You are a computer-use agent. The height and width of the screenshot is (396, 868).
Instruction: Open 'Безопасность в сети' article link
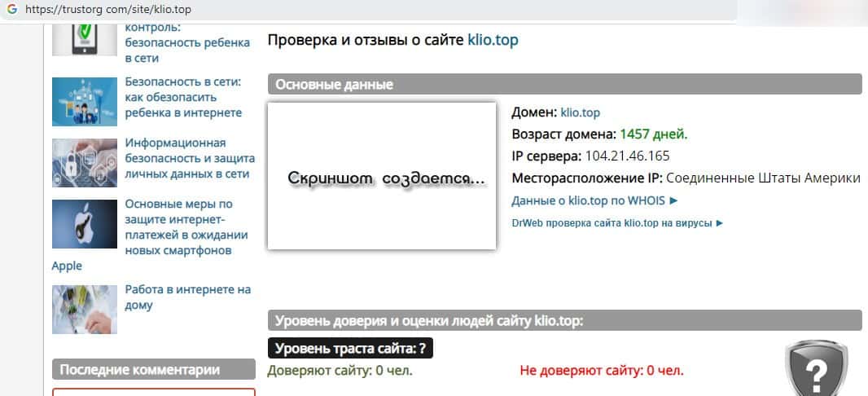pos(183,97)
